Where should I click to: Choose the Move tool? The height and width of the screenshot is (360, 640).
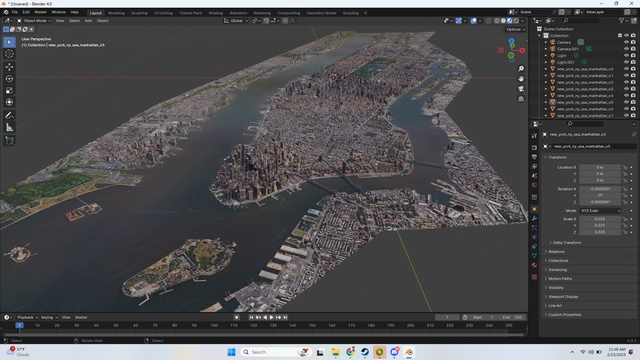pyautogui.click(x=9, y=67)
